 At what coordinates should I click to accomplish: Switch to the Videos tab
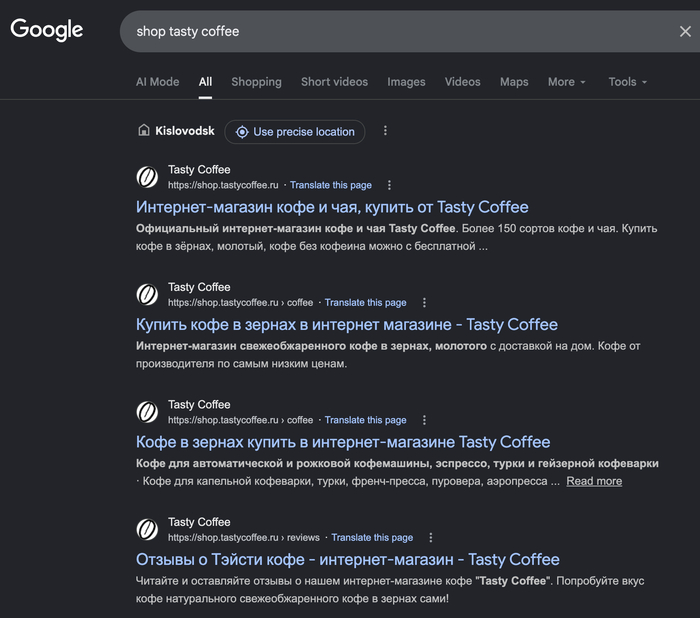462,82
